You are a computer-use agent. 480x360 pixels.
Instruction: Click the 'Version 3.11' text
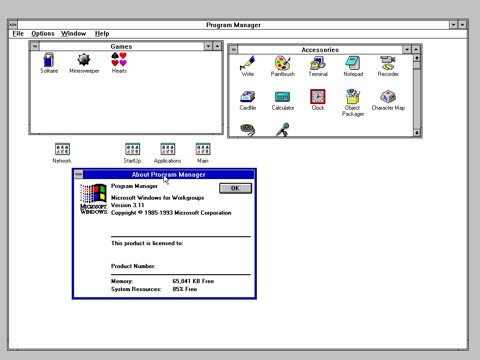(127, 205)
